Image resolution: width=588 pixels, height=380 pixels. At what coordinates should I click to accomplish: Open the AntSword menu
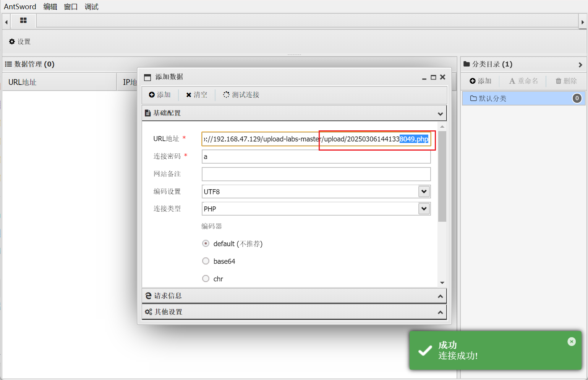tap(20, 6)
